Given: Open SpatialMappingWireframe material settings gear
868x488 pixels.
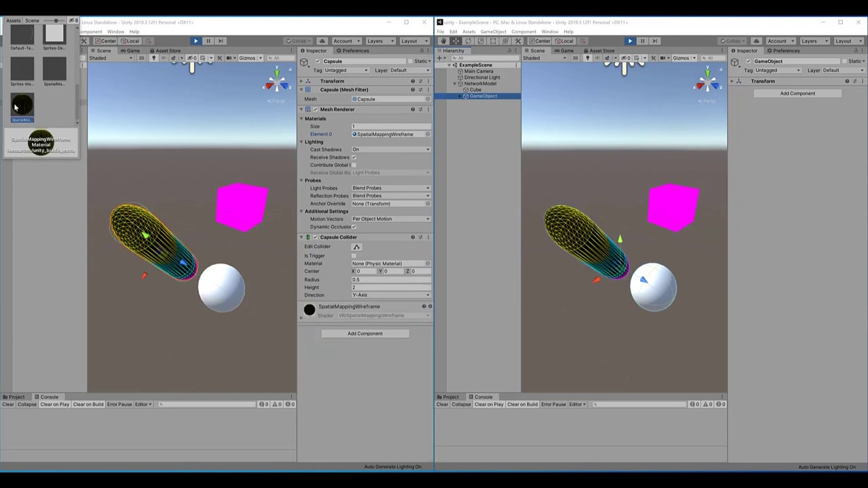Looking at the screenshot, I should coord(430,306).
